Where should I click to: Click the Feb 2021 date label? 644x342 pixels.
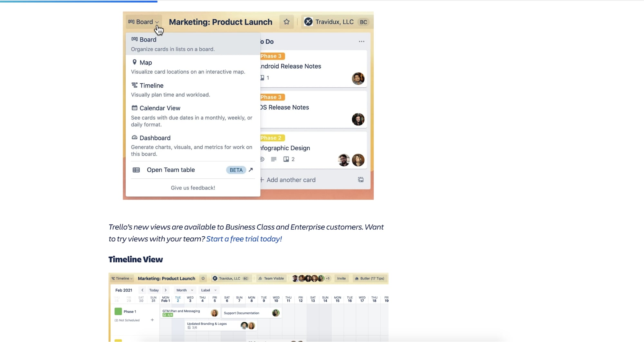coord(124,290)
